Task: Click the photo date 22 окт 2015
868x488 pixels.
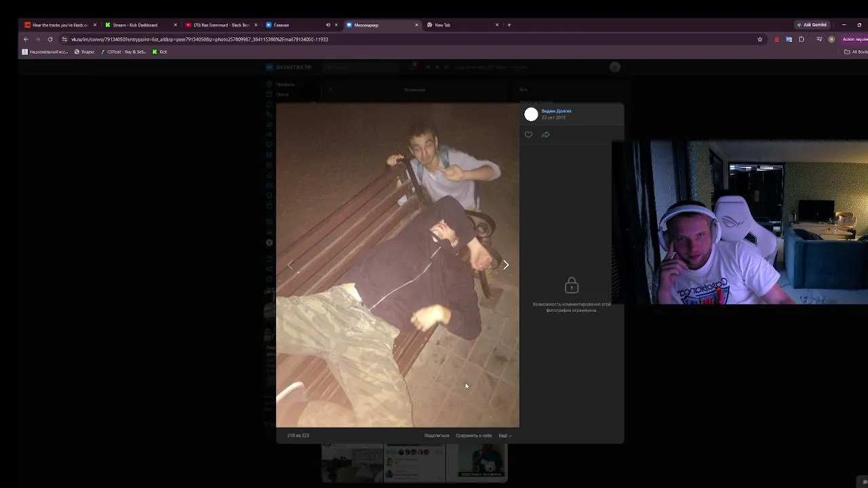Action: (553, 117)
